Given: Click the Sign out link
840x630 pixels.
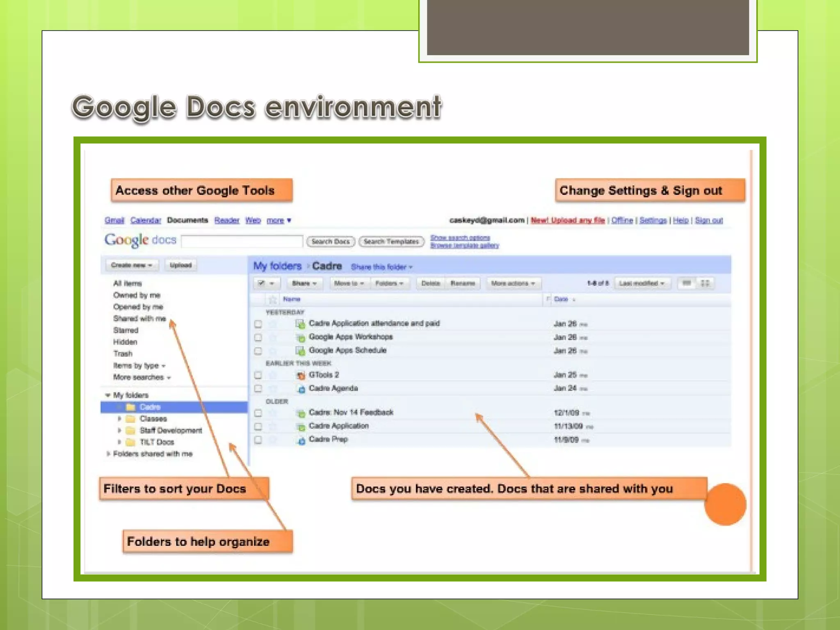Looking at the screenshot, I should click(709, 221).
